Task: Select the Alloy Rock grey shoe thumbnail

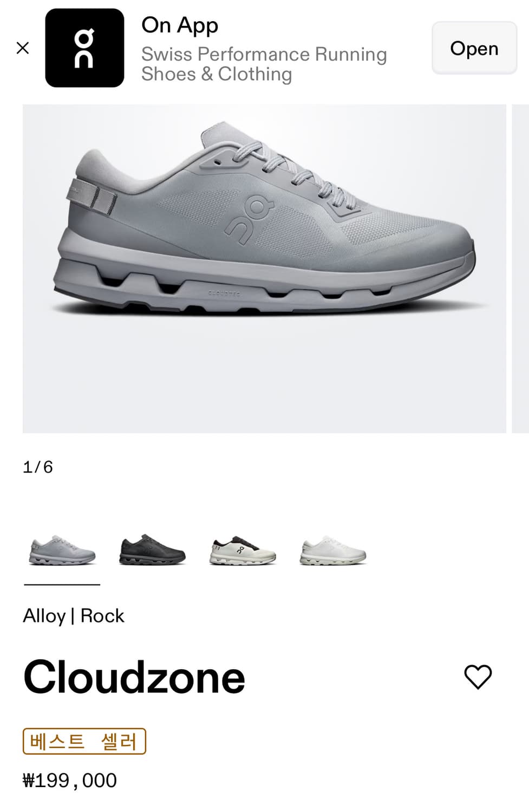Action: tap(62, 551)
